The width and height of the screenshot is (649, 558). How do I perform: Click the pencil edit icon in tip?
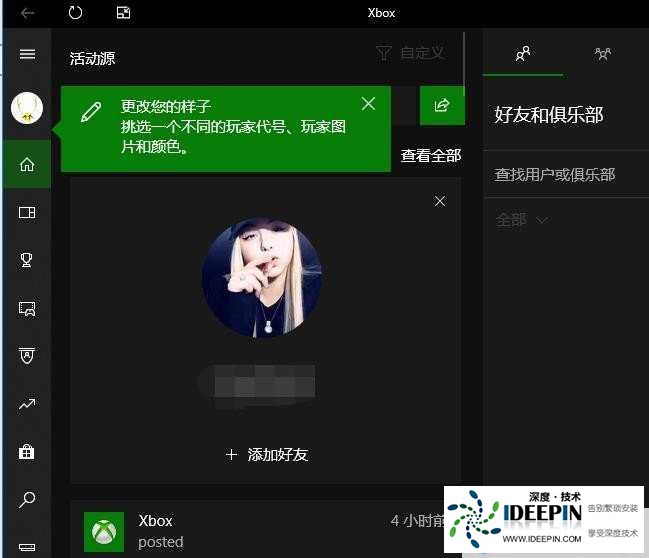(x=91, y=112)
